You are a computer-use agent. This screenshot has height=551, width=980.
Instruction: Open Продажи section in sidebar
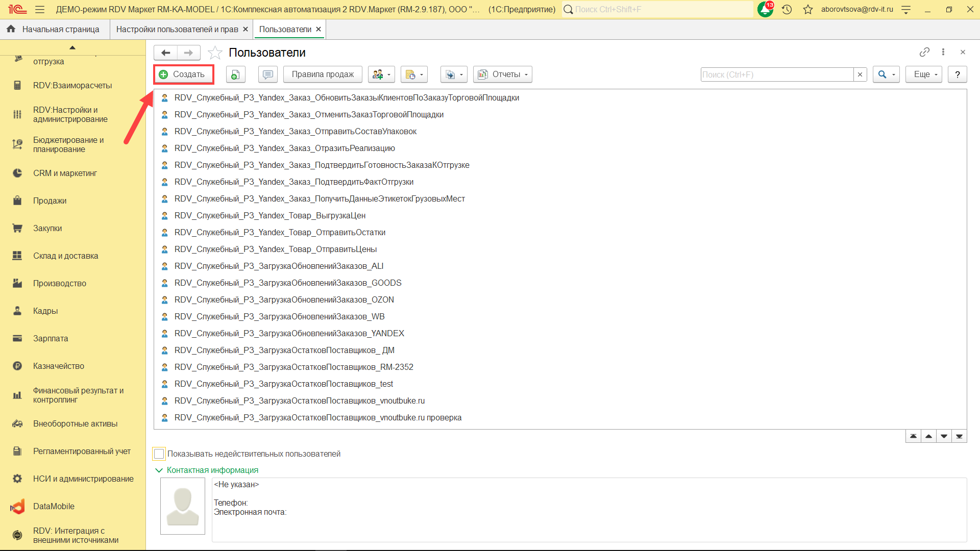(50, 201)
